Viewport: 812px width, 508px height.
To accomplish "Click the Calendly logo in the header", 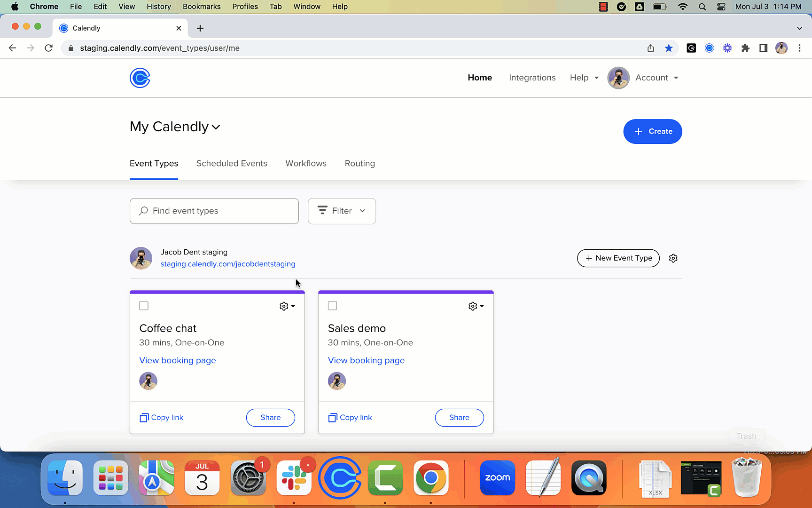I will [x=140, y=78].
